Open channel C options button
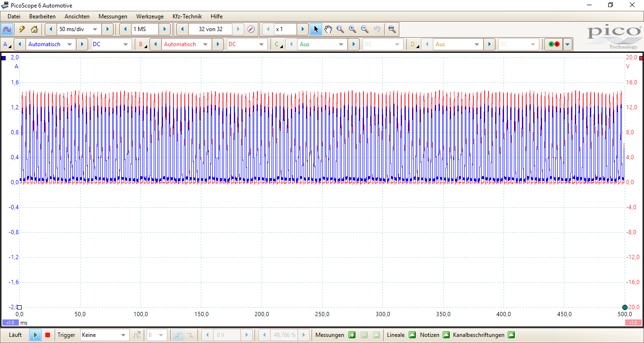Image resolution: width=644 pixels, height=343 pixels. pos(279,44)
